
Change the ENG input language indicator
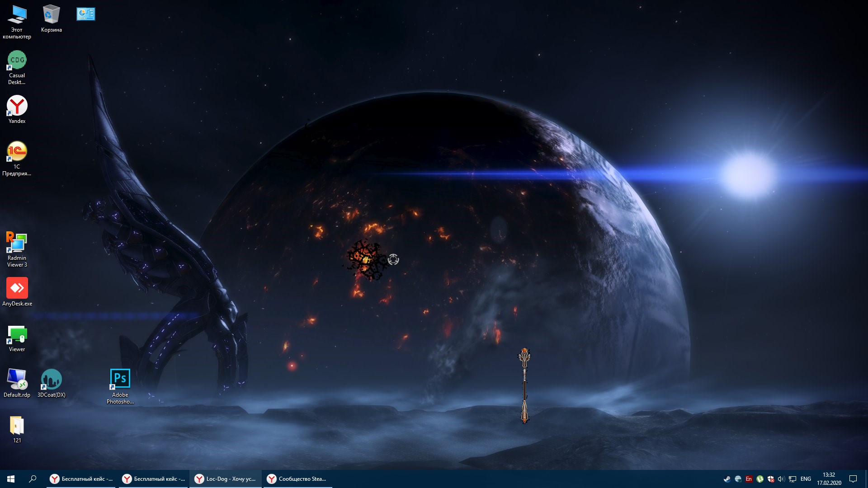[x=806, y=479]
